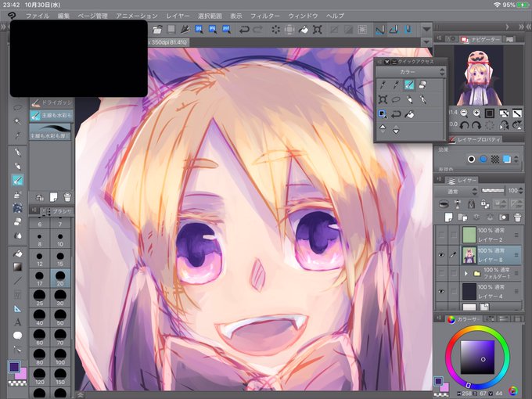This screenshot has height=399, width=532.
Task: Toggle visibility of レイヤー 2
Action: pyautogui.click(x=441, y=235)
